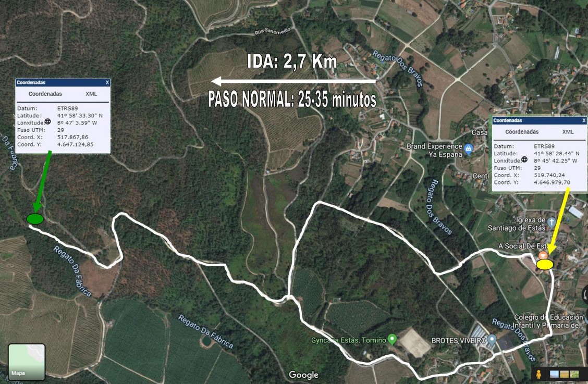588x384 pixels.
Task: Click the Brand Experience Ya España shop pin
Action: pos(469,149)
